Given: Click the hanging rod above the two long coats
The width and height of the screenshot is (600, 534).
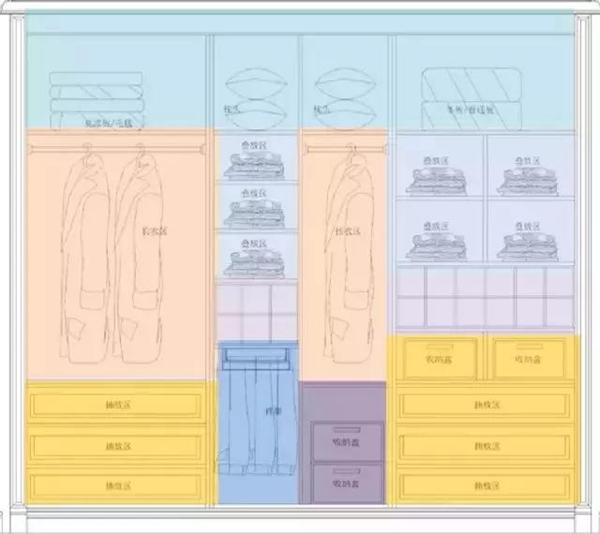Looking at the screenshot, I should click(x=116, y=149).
